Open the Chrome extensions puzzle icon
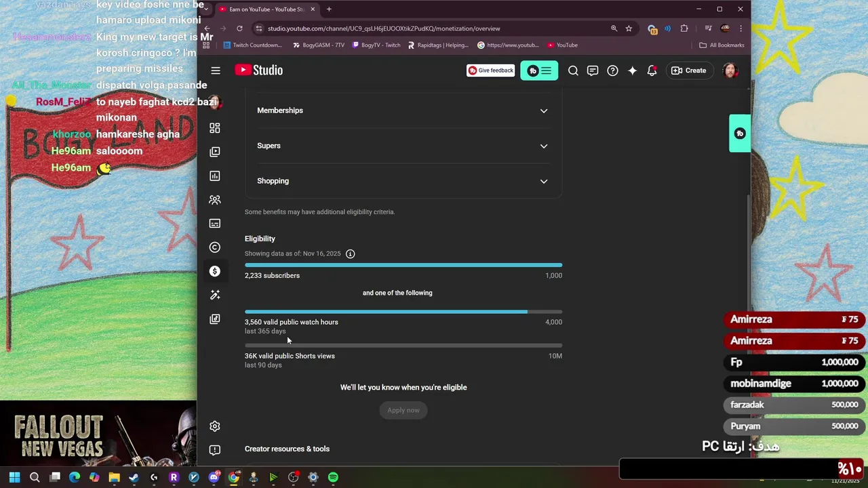 684,28
